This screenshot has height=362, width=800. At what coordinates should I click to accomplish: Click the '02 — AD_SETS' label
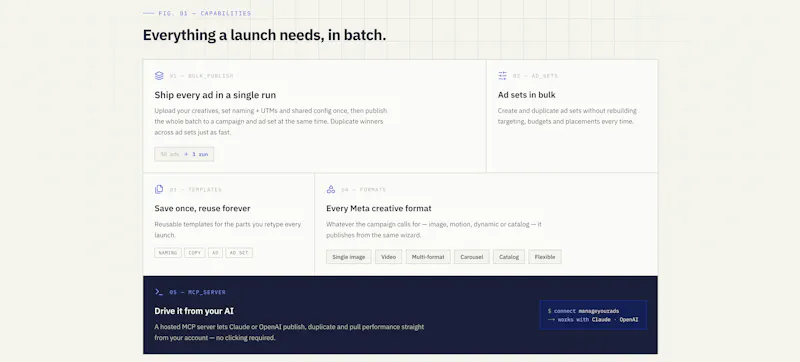535,76
